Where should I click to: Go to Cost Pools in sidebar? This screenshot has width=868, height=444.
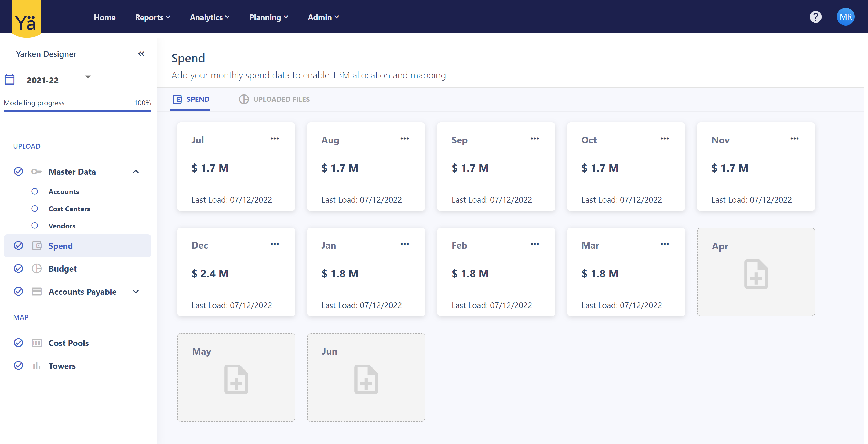[x=68, y=343]
